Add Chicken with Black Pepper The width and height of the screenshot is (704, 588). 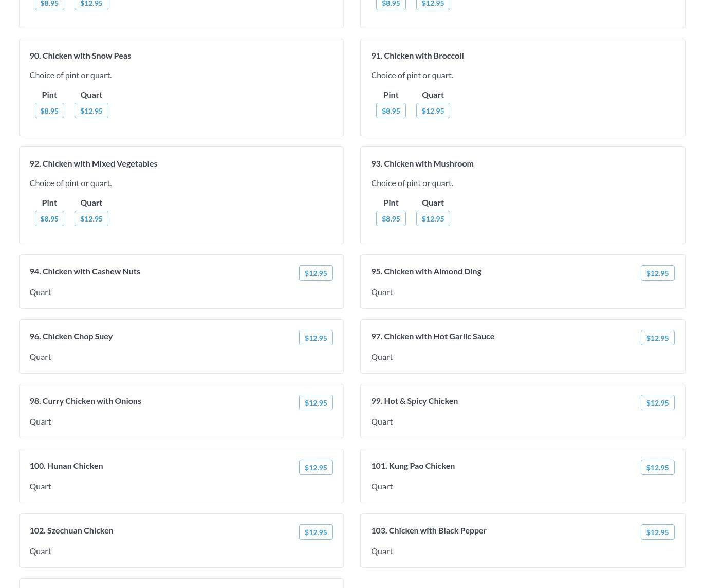coord(657,532)
